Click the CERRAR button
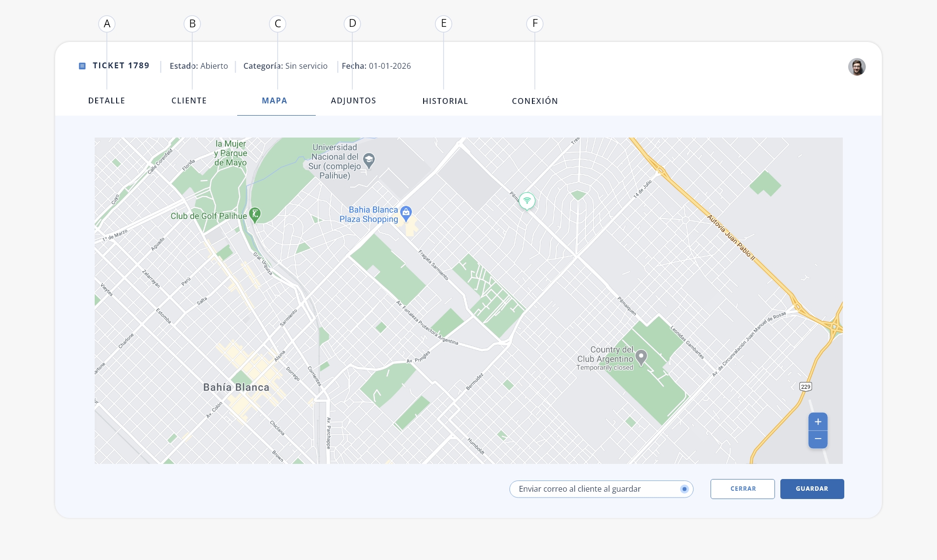The image size is (937, 560). (x=743, y=489)
